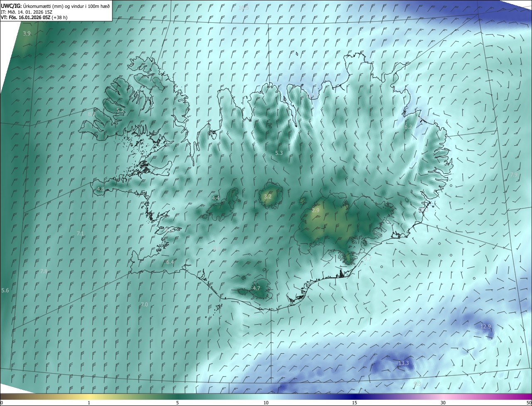The height and width of the screenshot is (406, 532).
Task: Click the 12.9 value in the southeast sea
Action: 486,327
